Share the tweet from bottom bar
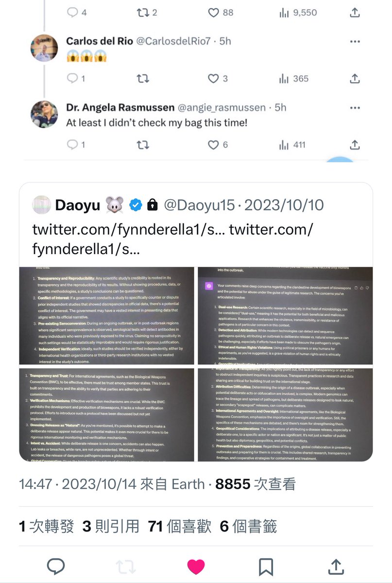This screenshot has height=583, width=392. pos(336,566)
